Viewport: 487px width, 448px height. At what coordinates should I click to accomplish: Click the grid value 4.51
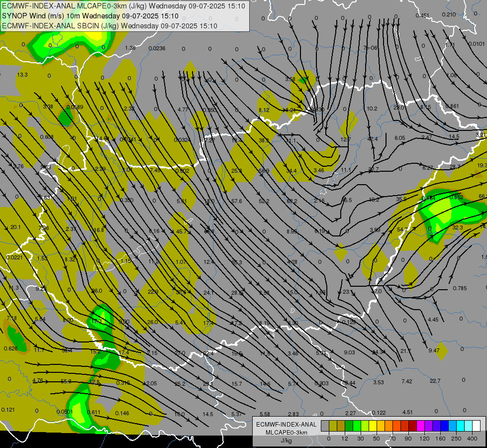click(x=407, y=413)
